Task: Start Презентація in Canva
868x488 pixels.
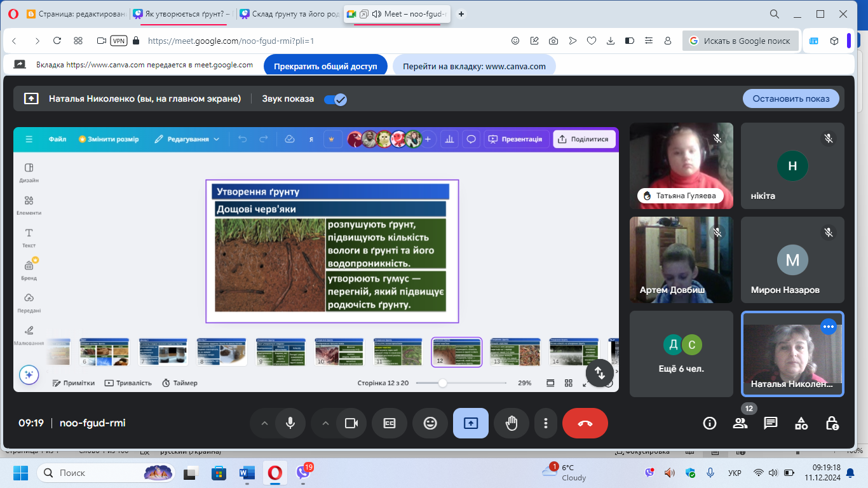Action: pos(515,139)
